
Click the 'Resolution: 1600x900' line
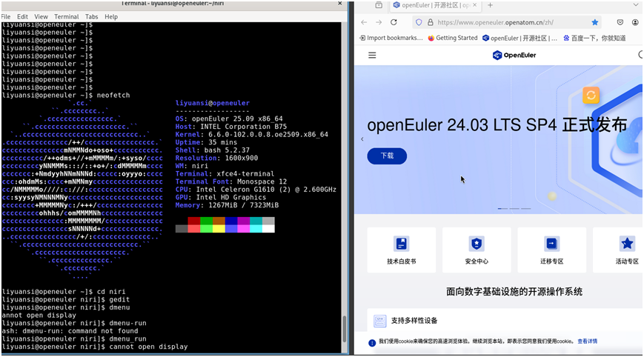(x=216, y=158)
